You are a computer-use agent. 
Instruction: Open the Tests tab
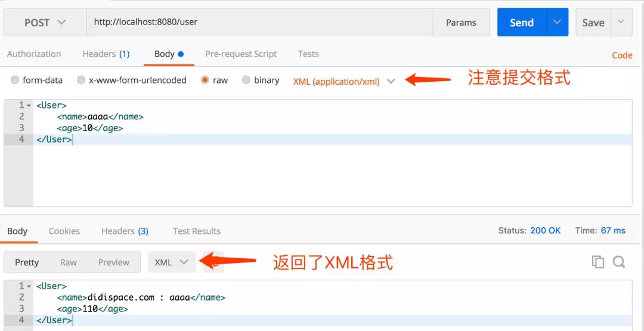click(x=308, y=54)
